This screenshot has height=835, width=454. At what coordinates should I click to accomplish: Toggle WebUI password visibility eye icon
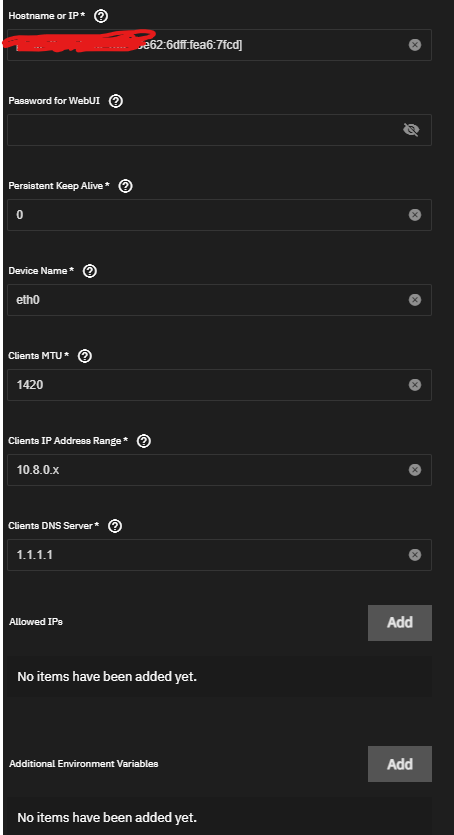coord(411,129)
